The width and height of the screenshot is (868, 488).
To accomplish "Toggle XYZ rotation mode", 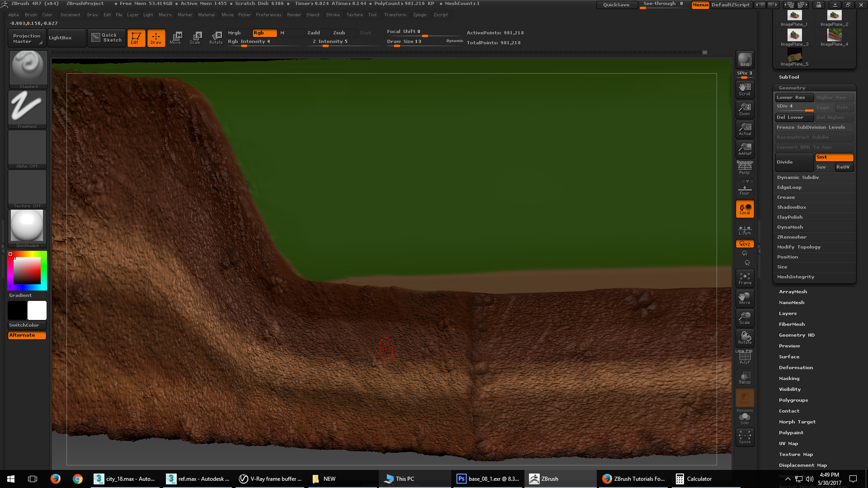I will point(745,244).
